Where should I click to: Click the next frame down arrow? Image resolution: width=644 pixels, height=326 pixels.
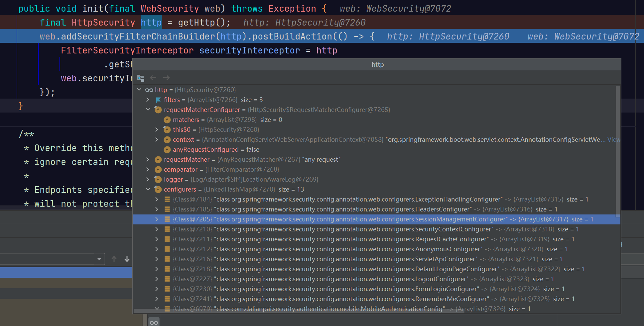click(127, 259)
